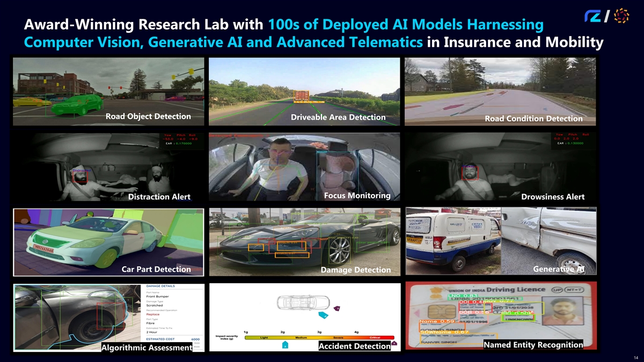Select the teal impact marker near car diagram

(x=322, y=315)
